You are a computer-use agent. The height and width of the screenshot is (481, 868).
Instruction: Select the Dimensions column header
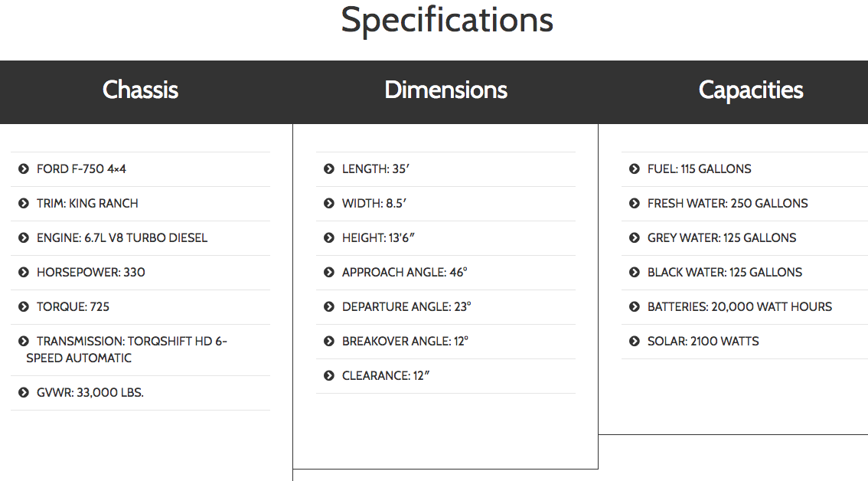click(x=445, y=90)
